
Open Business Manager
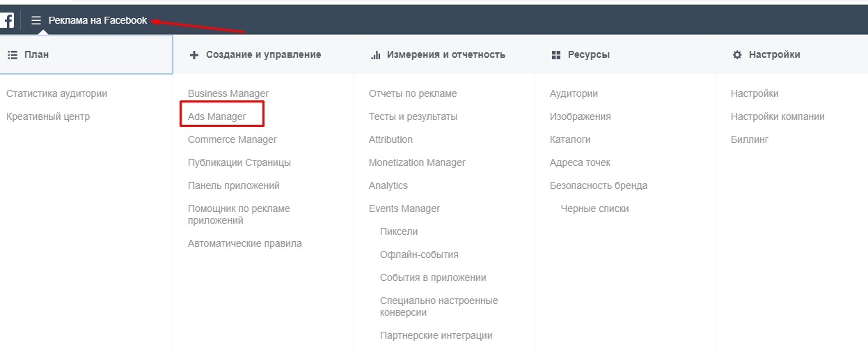coord(228,93)
